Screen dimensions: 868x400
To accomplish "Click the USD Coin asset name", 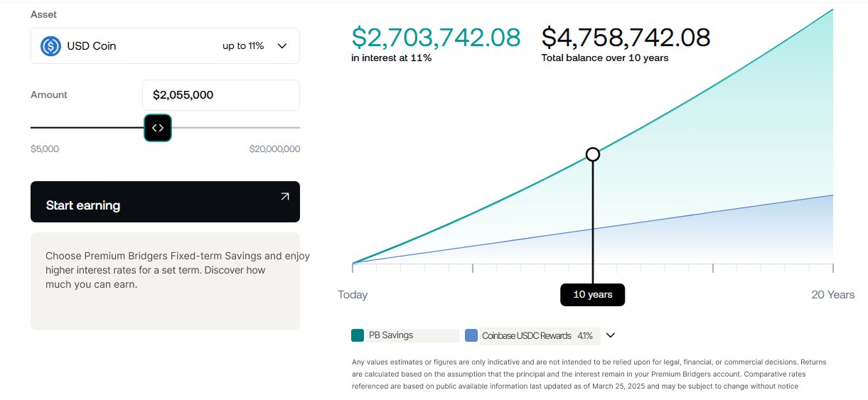I will coord(92,46).
